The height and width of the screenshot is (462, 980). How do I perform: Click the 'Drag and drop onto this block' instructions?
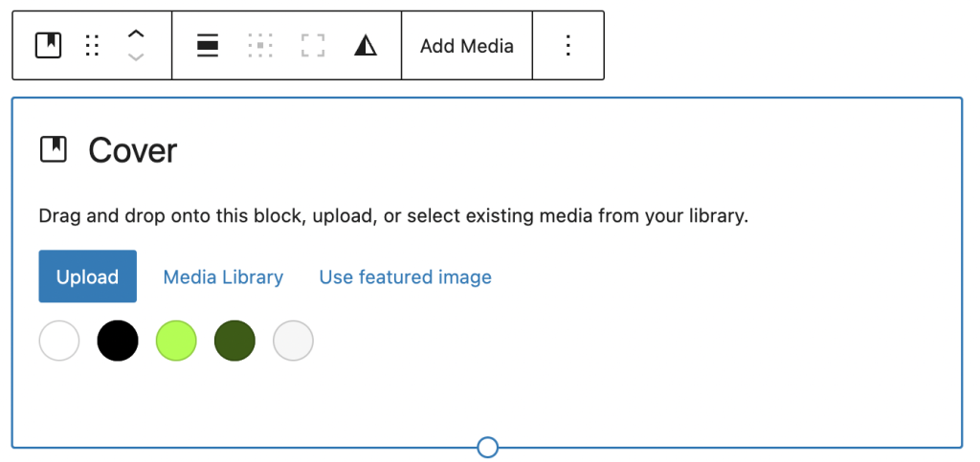pyautogui.click(x=393, y=216)
